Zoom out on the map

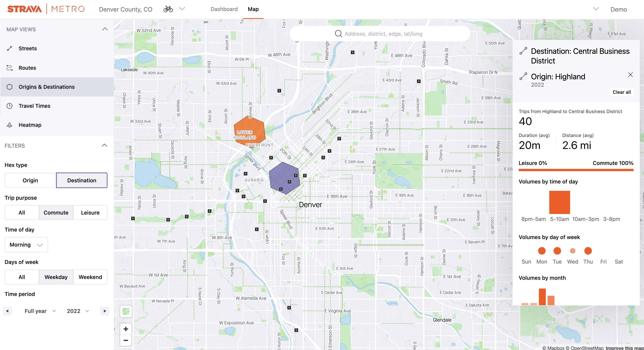pyautogui.click(x=126, y=340)
